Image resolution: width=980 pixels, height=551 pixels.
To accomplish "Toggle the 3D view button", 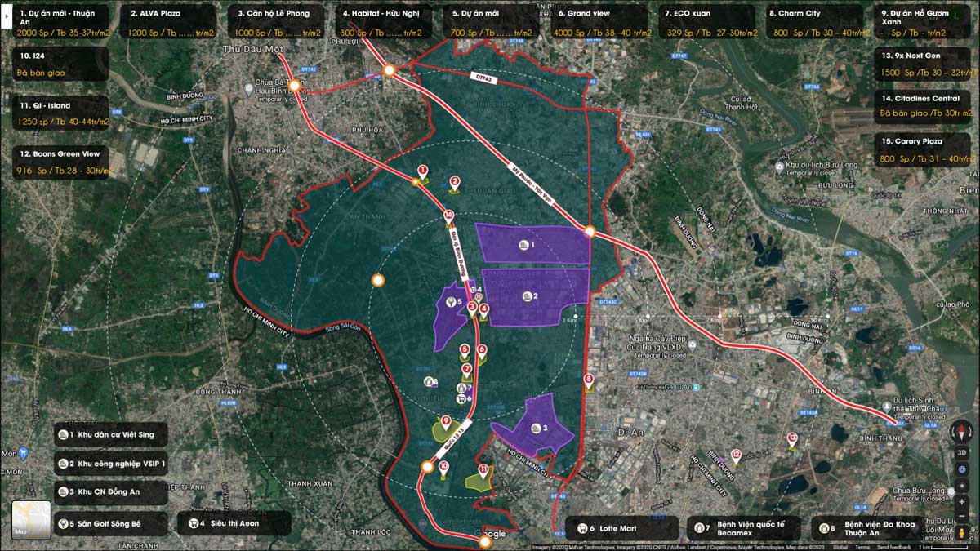I will pos(962,452).
